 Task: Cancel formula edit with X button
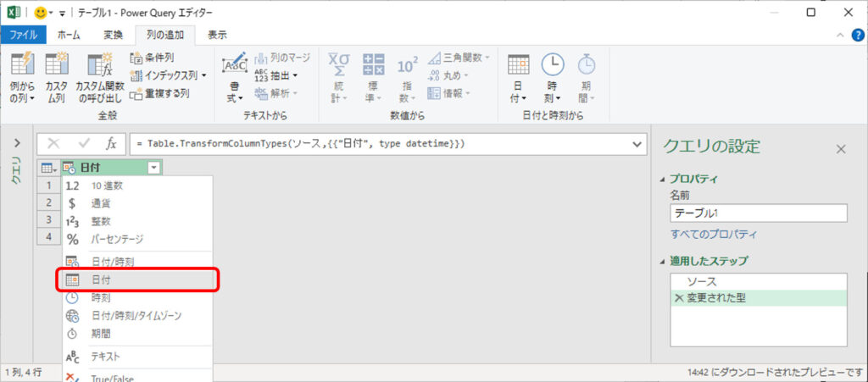pyautogui.click(x=53, y=144)
